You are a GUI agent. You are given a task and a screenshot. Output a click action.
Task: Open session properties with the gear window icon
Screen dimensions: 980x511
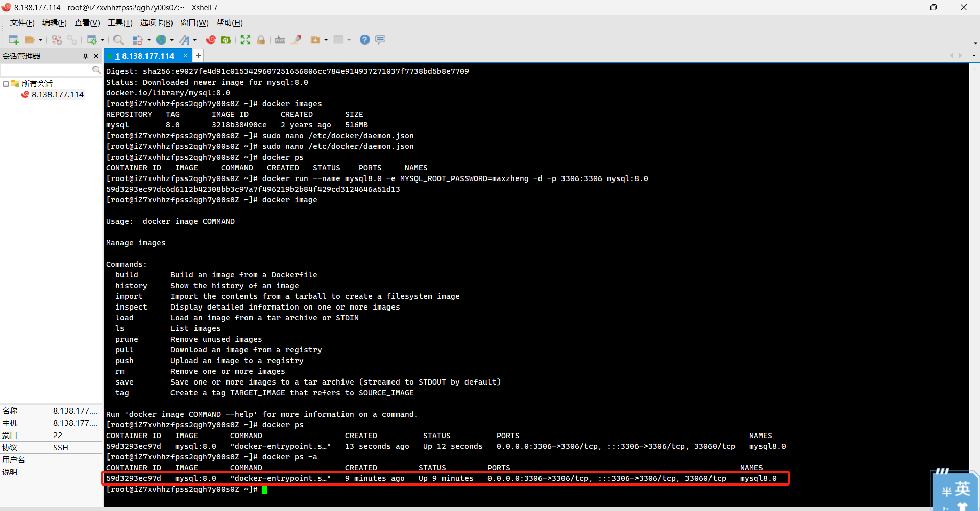(92, 40)
